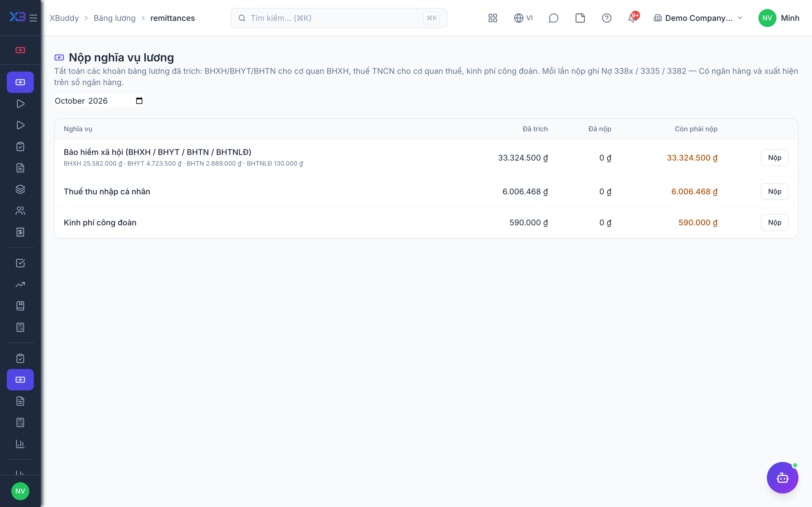Open the notes document icon in header
Viewport: 812px width, 507px height.
point(580,18)
